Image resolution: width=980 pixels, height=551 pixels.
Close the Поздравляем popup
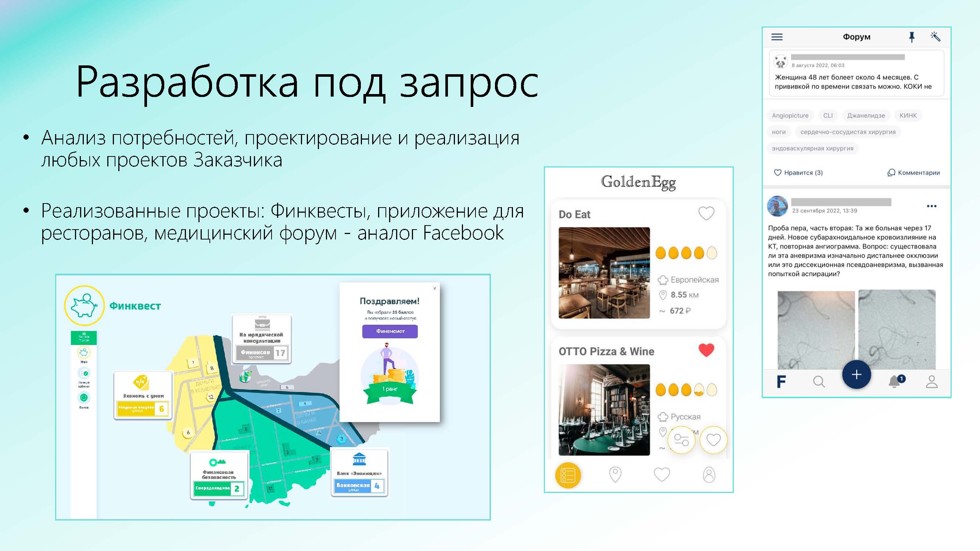(434, 288)
